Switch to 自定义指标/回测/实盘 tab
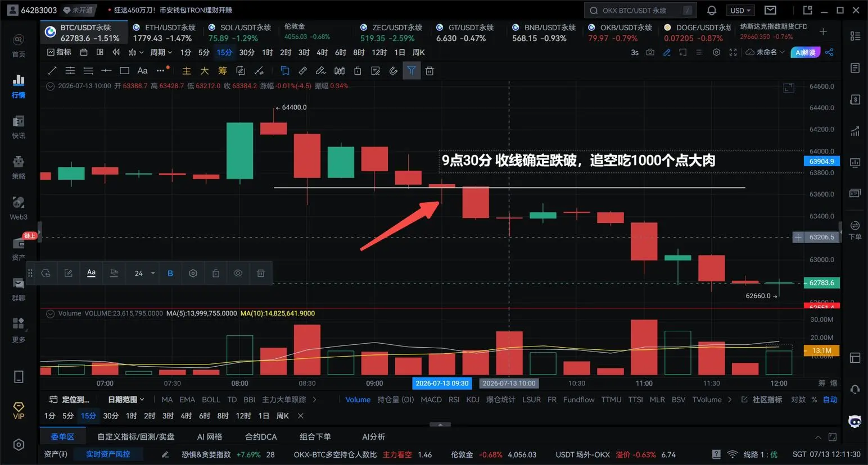Viewport: 868px width, 465px height. click(136, 437)
